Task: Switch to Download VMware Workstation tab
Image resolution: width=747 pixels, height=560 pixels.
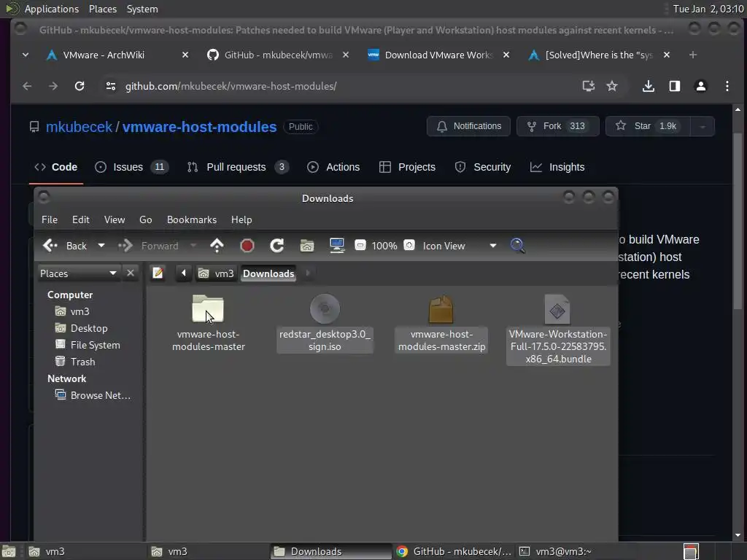Action: click(431, 55)
